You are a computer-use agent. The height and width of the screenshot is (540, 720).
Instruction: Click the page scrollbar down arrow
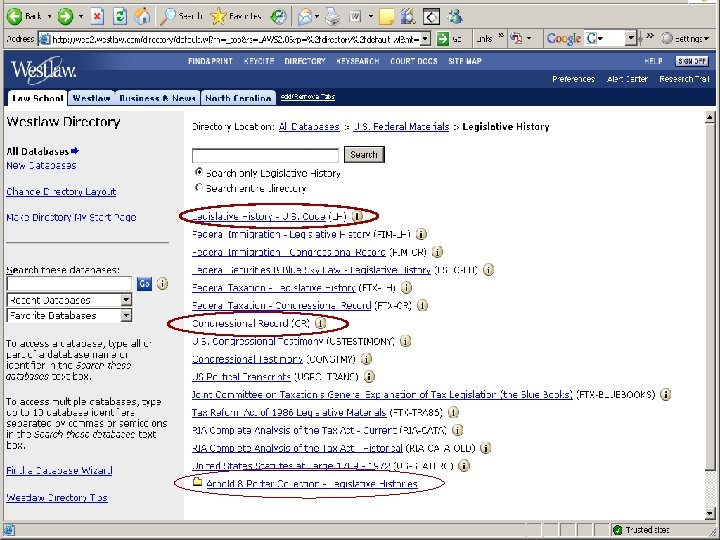pyautogui.click(x=710, y=514)
